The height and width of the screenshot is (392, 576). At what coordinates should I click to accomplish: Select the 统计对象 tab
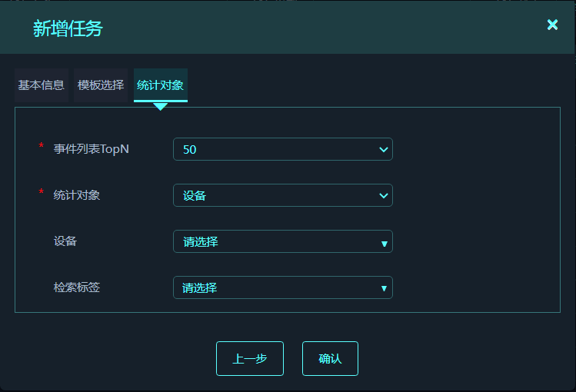(x=161, y=85)
